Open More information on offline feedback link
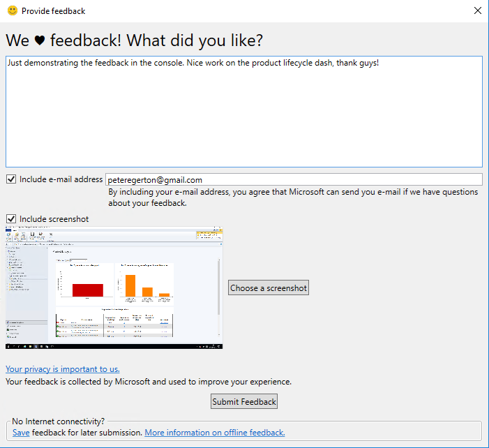This screenshot has width=489, height=448. pyautogui.click(x=215, y=433)
